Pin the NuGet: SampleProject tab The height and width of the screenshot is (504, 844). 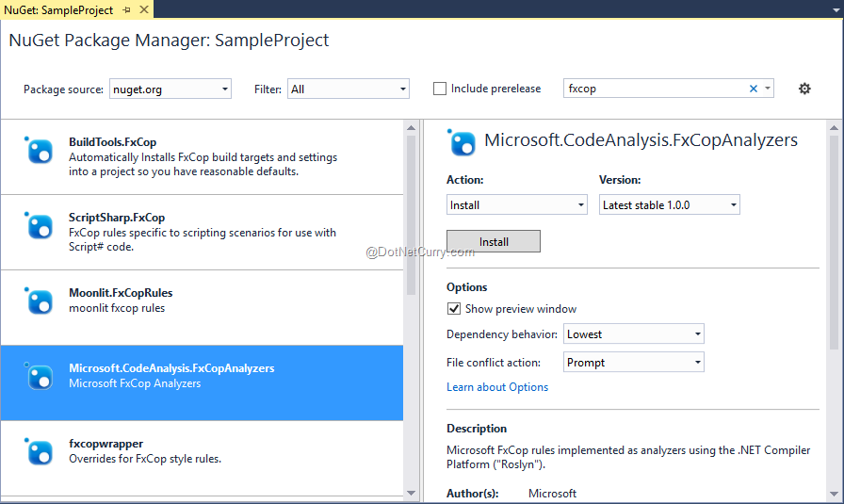pos(126,9)
